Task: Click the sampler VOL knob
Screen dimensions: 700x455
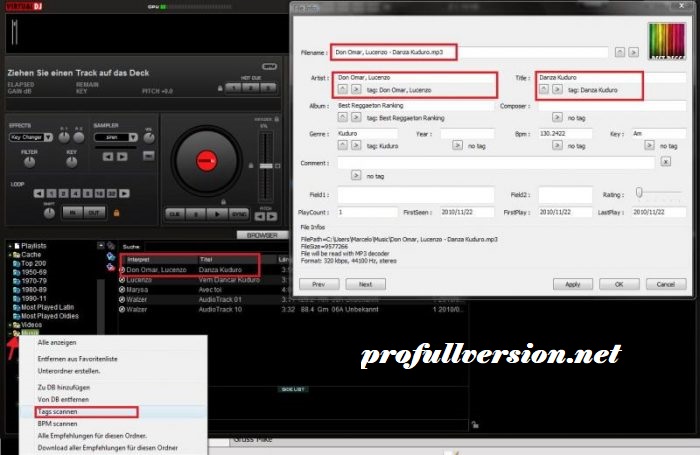Action: click(149, 138)
